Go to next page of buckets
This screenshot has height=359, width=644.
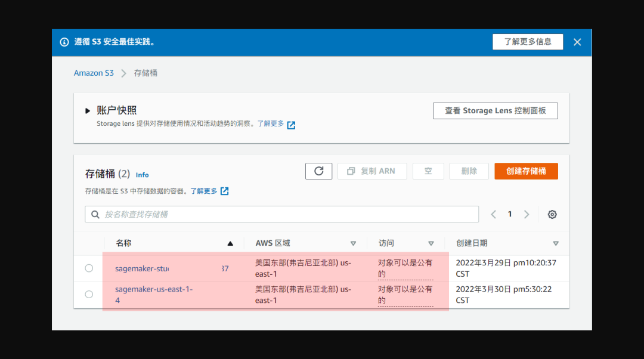[x=527, y=215]
